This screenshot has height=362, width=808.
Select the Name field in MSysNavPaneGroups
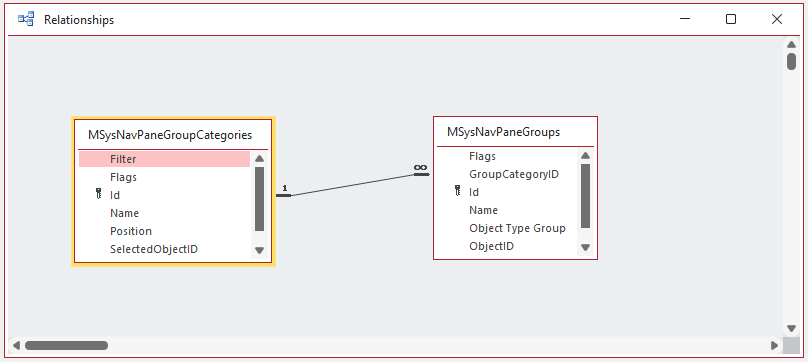click(x=507, y=210)
